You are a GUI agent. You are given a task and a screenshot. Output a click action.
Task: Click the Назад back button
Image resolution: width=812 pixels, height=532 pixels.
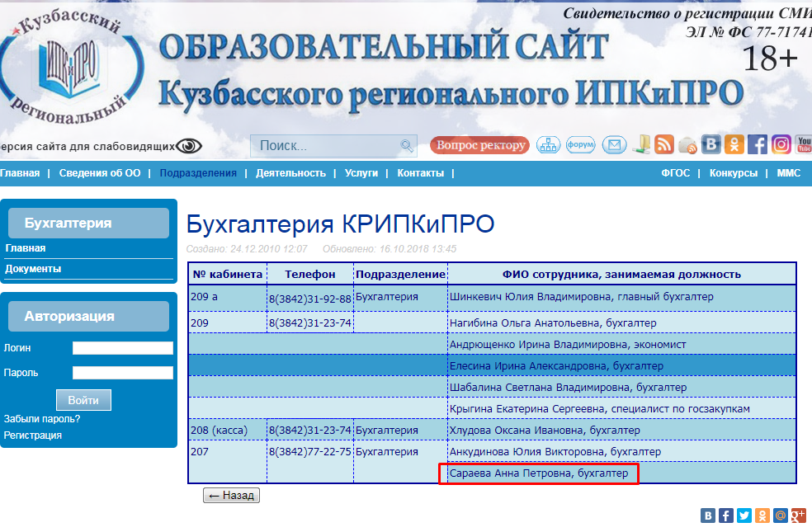[231, 496]
